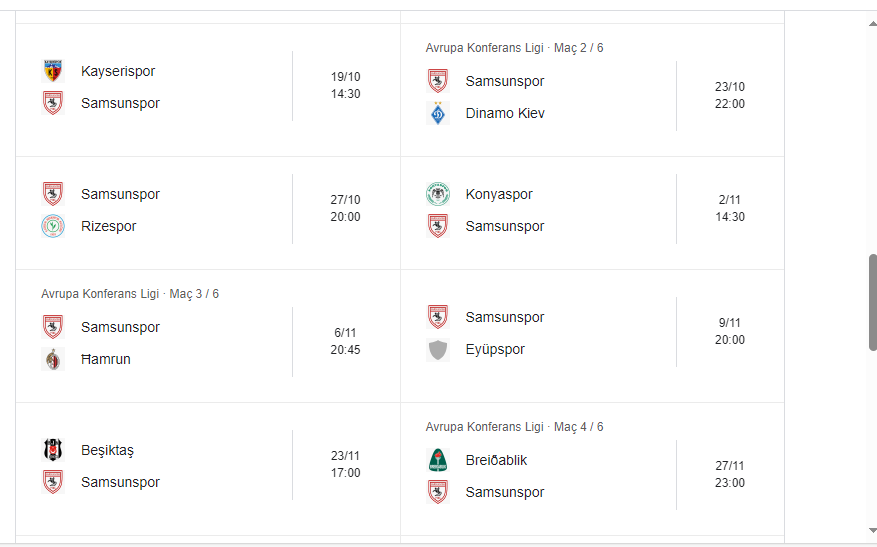Image resolution: width=877 pixels, height=547 pixels.
Task: Open the Samsunspor vs Rizespor 27/10 match
Action: (x=207, y=212)
